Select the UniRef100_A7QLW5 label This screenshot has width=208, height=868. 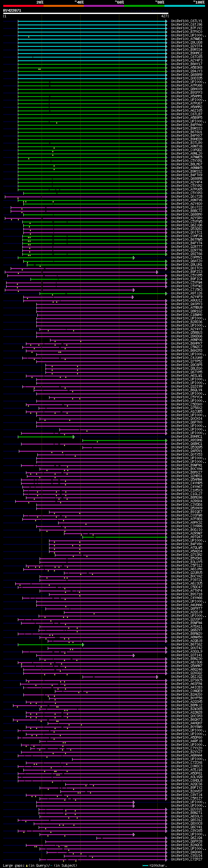pos(187,548)
